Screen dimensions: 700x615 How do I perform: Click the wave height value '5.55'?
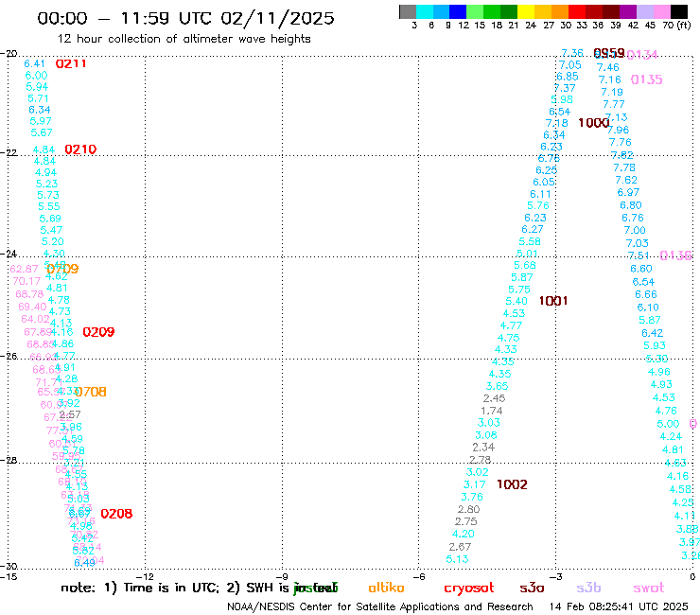(x=48, y=206)
